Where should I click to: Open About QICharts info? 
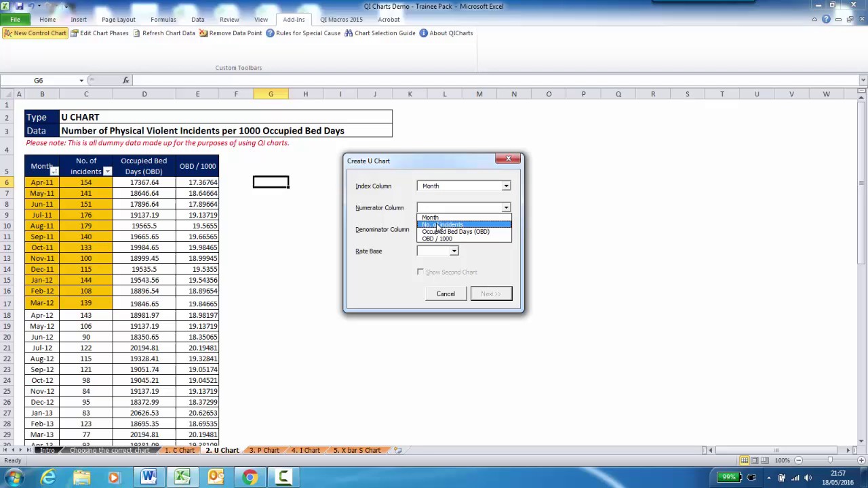pos(446,33)
